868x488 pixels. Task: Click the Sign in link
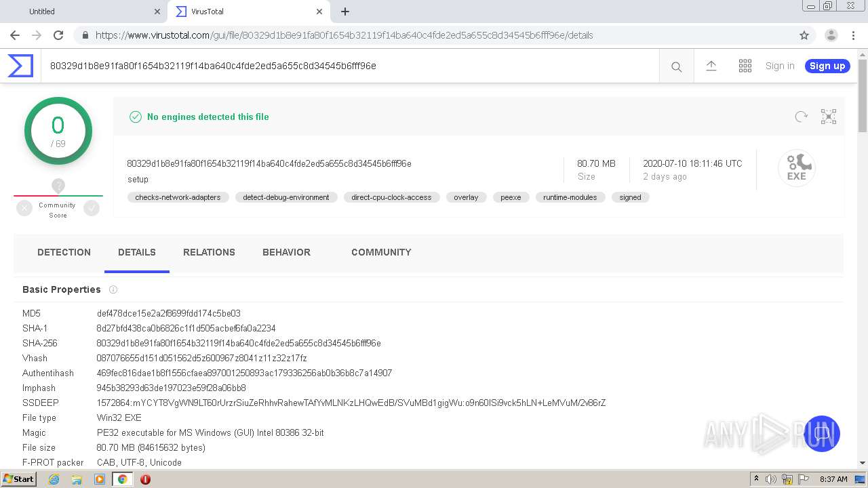tap(780, 66)
